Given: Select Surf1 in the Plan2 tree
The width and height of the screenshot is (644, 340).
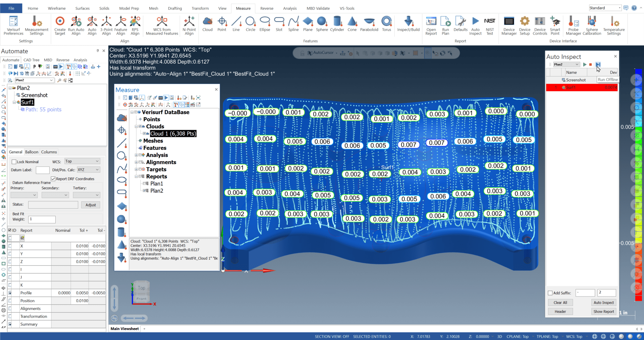Looking at the screenshot, I should pyautogui.click(x=28, y=102).
